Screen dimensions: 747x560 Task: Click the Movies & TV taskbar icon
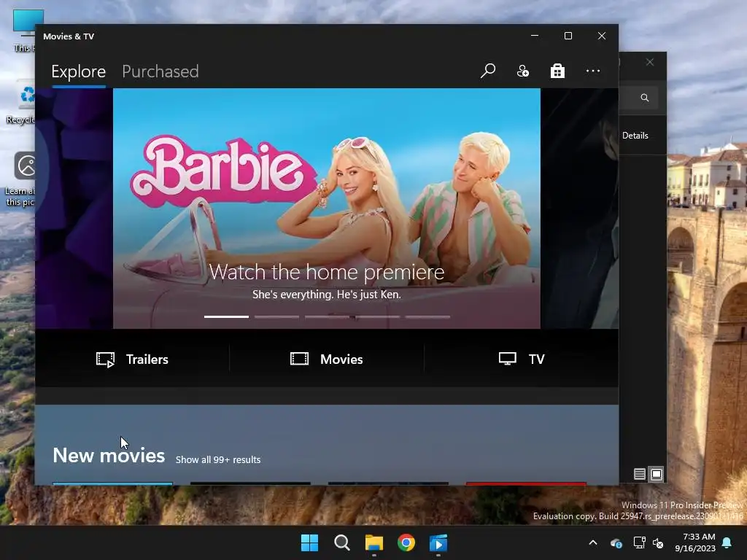[438, 542]
